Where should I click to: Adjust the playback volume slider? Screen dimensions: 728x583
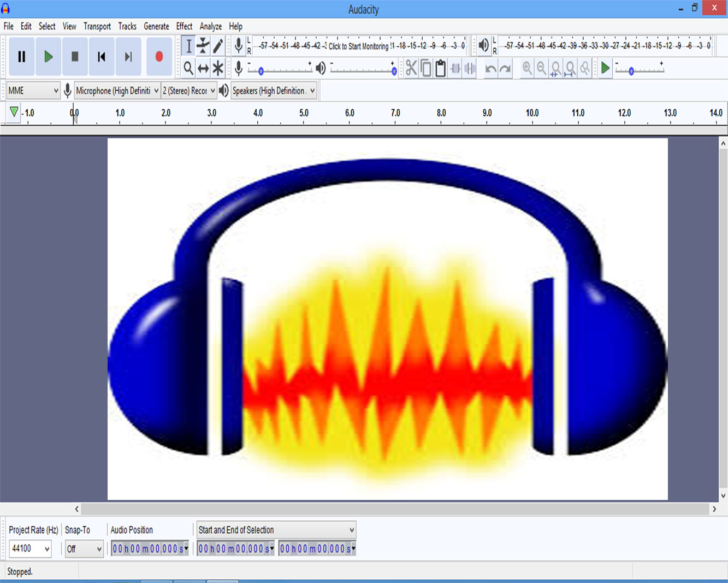point(363,69)
